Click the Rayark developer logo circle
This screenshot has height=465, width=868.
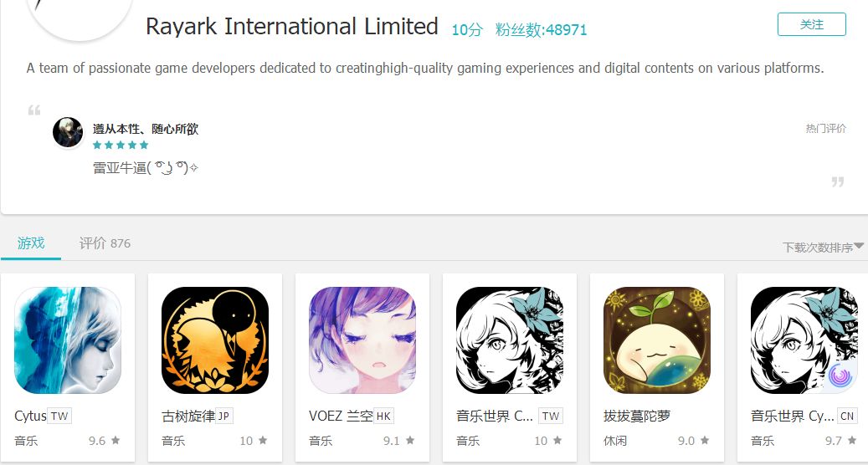point(80,17)
